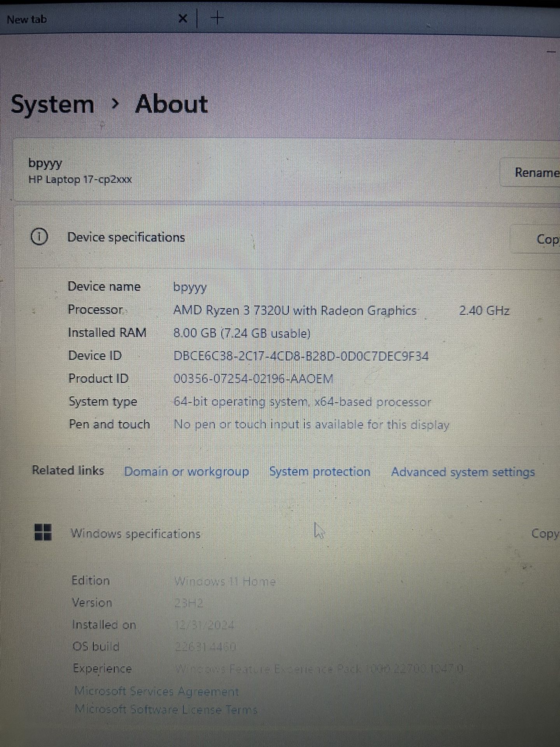Select the Device ID value DBCE6C38
The image size is (560, 747).
(x=301, y=356)
